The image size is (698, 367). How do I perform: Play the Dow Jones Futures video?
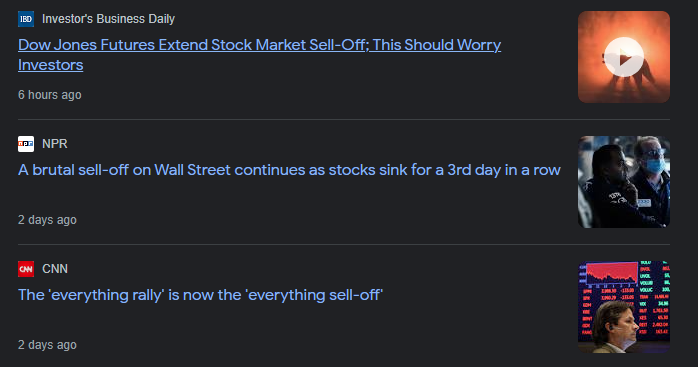(x=624, y=57)
